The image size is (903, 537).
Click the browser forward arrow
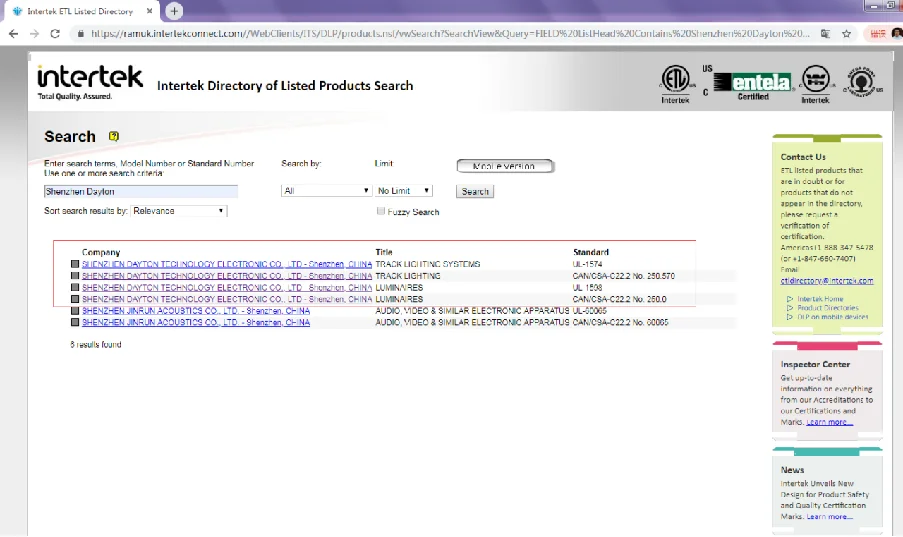click(35, 34)
